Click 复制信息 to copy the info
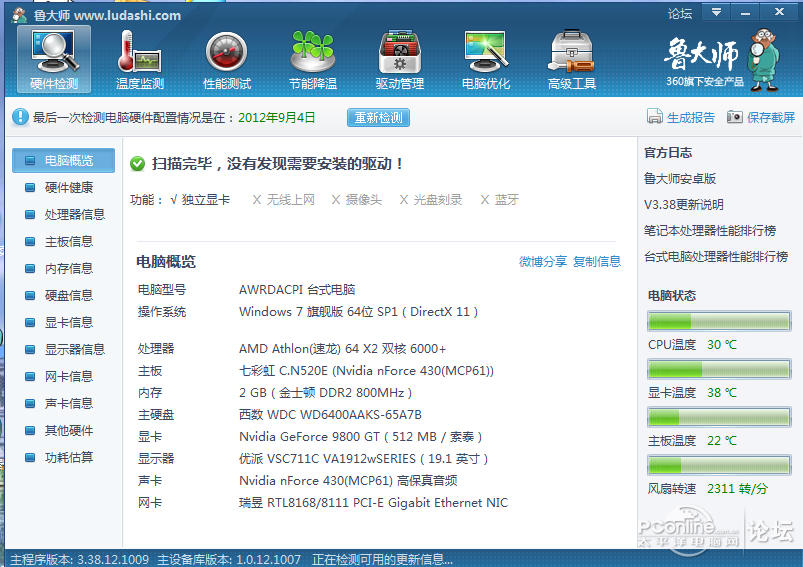Image resolution: width=803 pixels, height=567 pixels. pos(597,262)
